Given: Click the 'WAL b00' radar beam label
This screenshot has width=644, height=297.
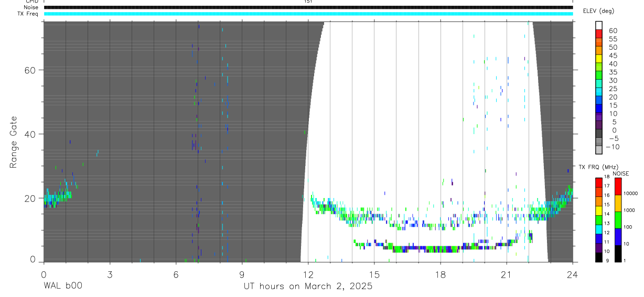Looking at the screenshot, I should click(x=62, y=286).
